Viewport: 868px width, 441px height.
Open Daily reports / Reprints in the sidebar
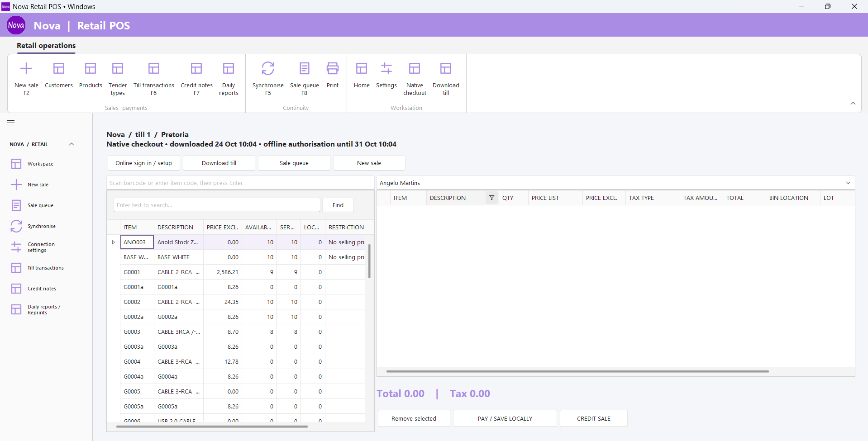click(43, 309)
